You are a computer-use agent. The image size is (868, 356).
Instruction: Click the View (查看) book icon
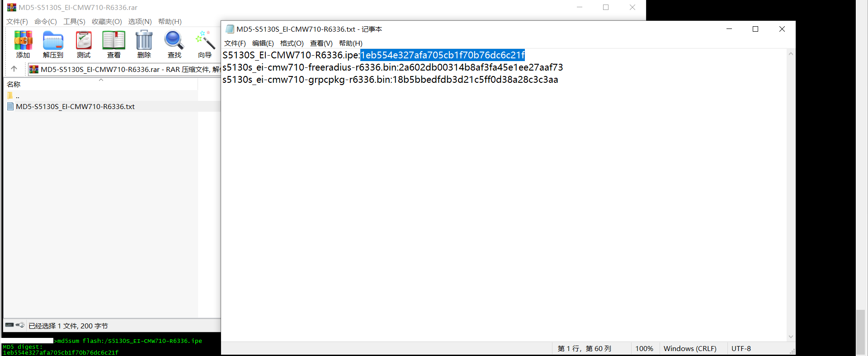[x=113, y=44]
